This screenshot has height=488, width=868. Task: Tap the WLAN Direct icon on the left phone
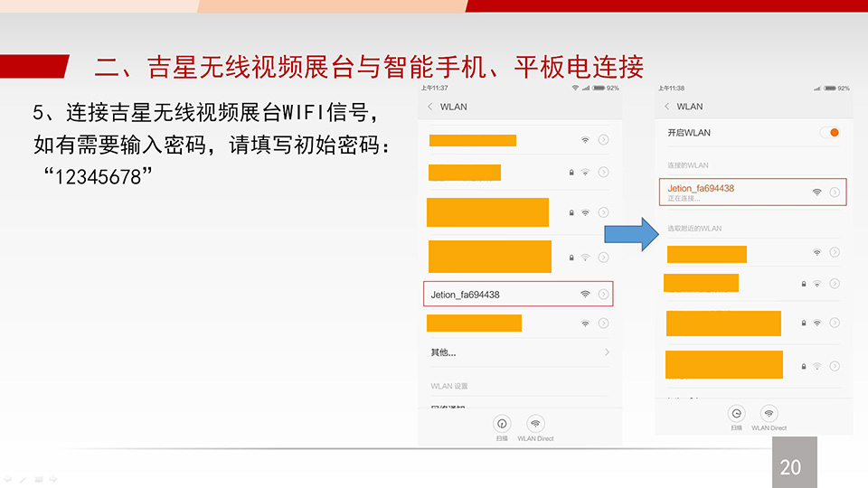535,423
